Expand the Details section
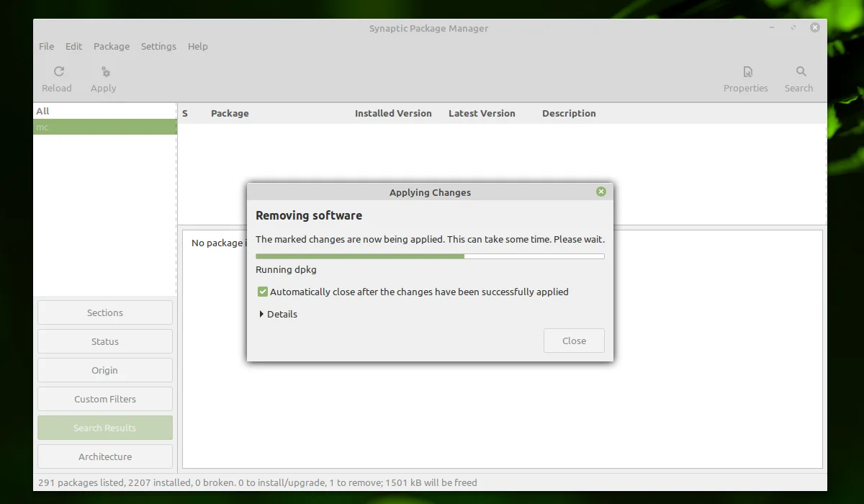This screenshot has width=864, height=504. click(278, 314)
